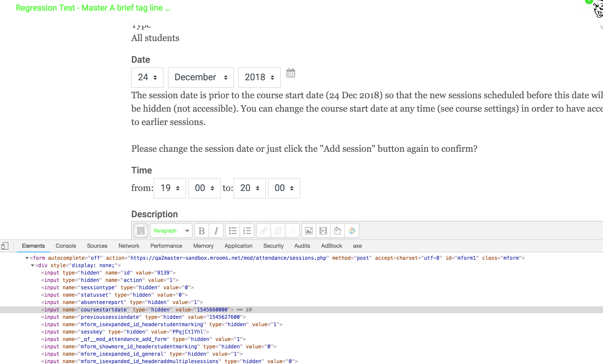Click the unlink icon in the editor
Image resolution: width=603 pixels, height=364 pixels.
click(x=278, y=230)
